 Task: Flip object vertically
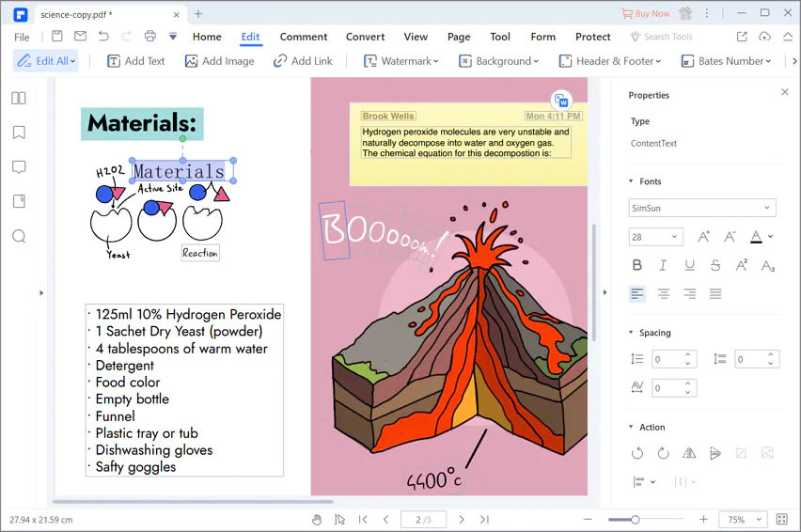(715, 453)
